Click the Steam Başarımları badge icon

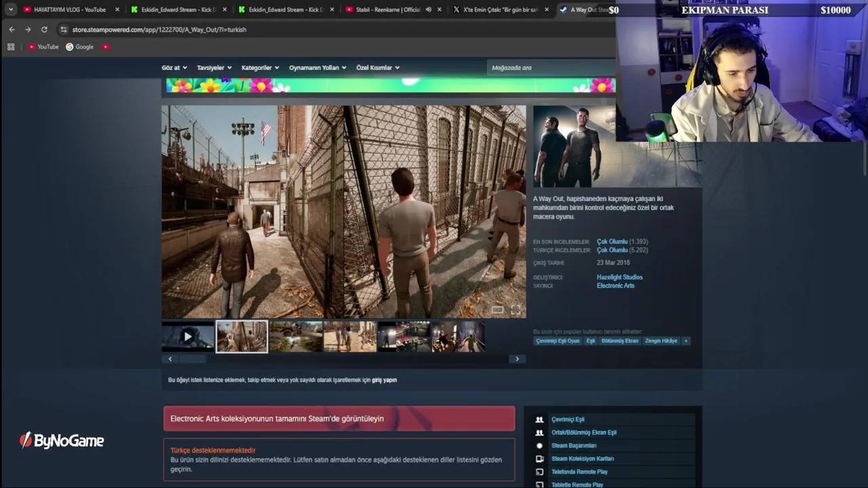540,446
